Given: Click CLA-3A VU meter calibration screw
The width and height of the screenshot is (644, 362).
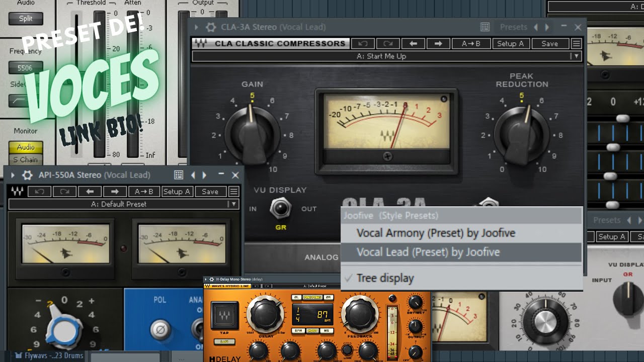Looking at the screenshot, I should [387, 156].
